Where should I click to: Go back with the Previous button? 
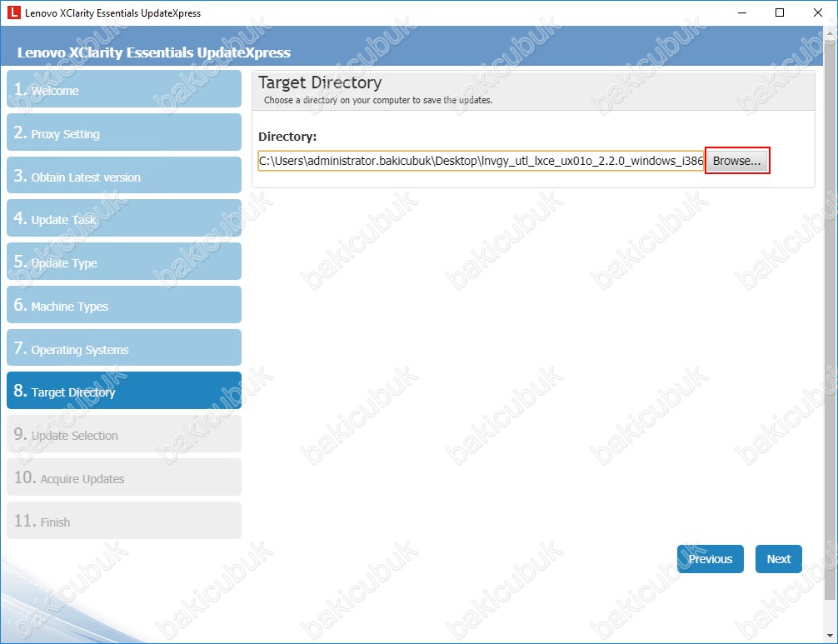point(710,559)
